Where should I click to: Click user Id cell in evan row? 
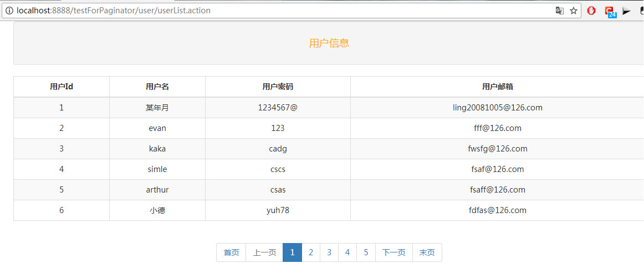(62, 128)
